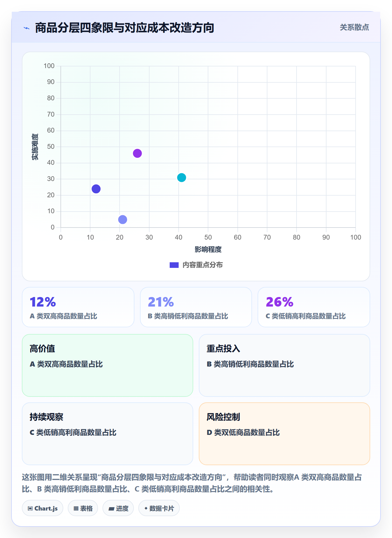Click the 进度 tag chip
The width and height of the screenshot is (392, 538).
(118, 508)
